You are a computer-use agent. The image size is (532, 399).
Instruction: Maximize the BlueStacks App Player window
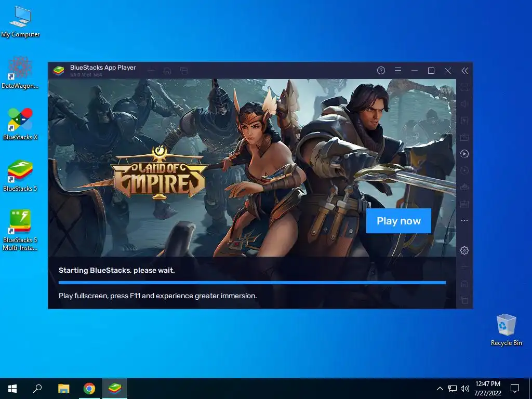point(431,71)
